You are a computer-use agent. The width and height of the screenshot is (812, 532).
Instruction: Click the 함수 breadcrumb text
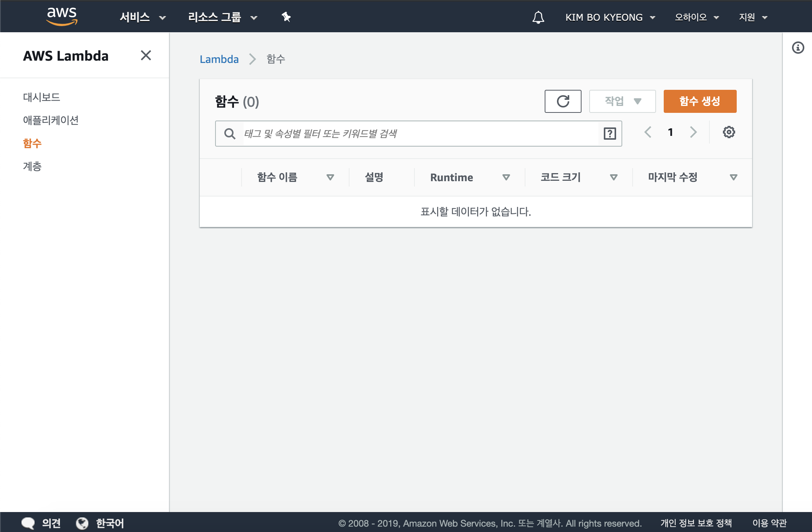tap(276, 59)
